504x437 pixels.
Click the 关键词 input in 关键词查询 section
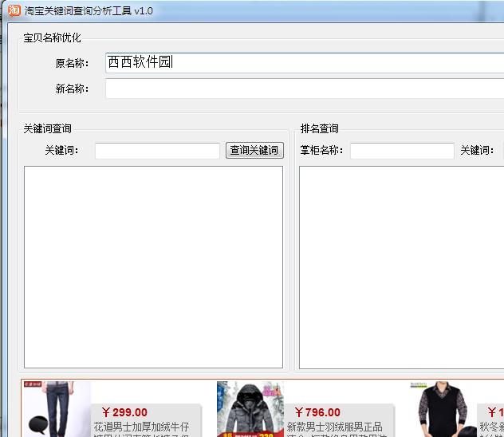point(157,151)
